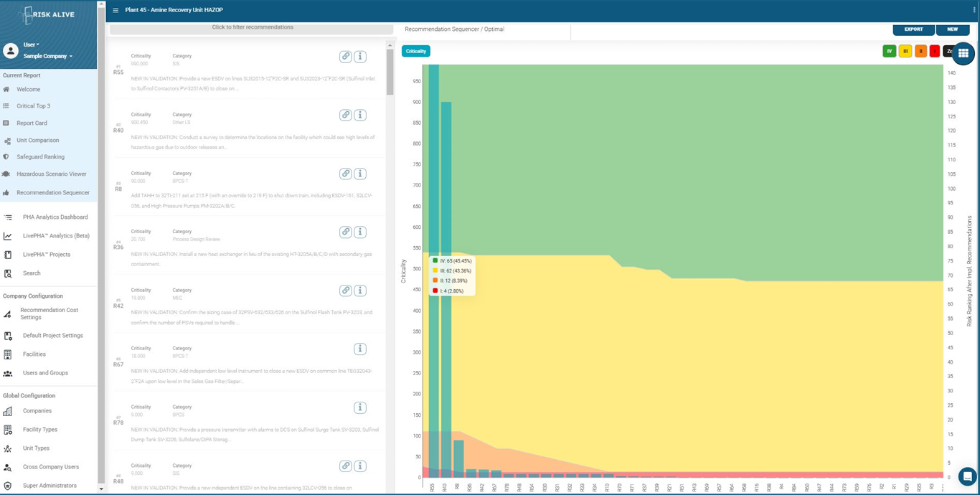Open Recommendation Cost Settings
This screenshot has height=495, width=980.
50,313
